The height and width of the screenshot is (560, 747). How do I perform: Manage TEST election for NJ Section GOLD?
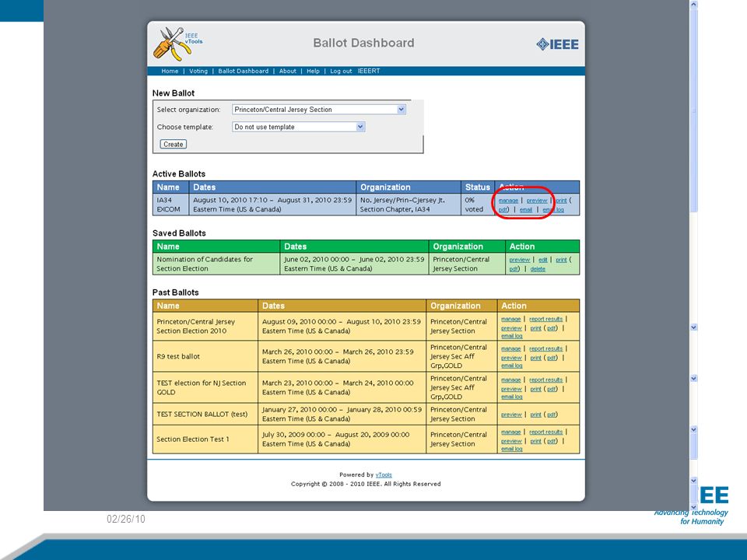click(510, 380)
